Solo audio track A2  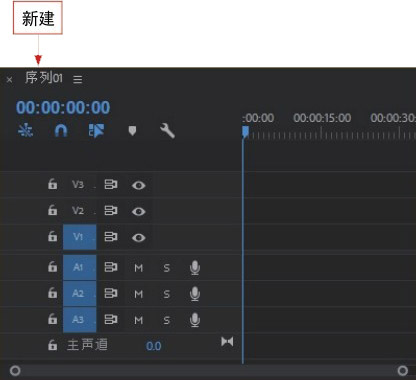pyautogui.click(x=167, y=294)
